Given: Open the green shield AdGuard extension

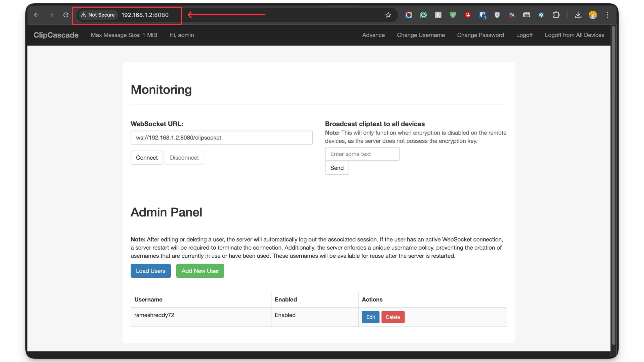Looking at the screenshot, I should tap(453, 15).
